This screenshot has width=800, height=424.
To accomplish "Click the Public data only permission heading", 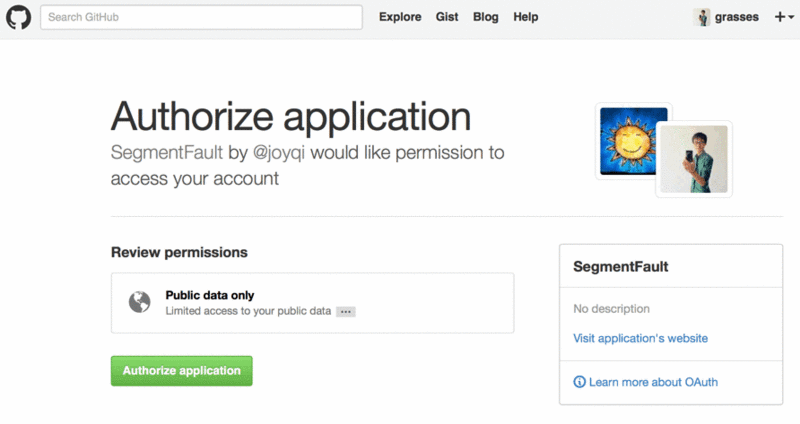I will tap(209, 295).
